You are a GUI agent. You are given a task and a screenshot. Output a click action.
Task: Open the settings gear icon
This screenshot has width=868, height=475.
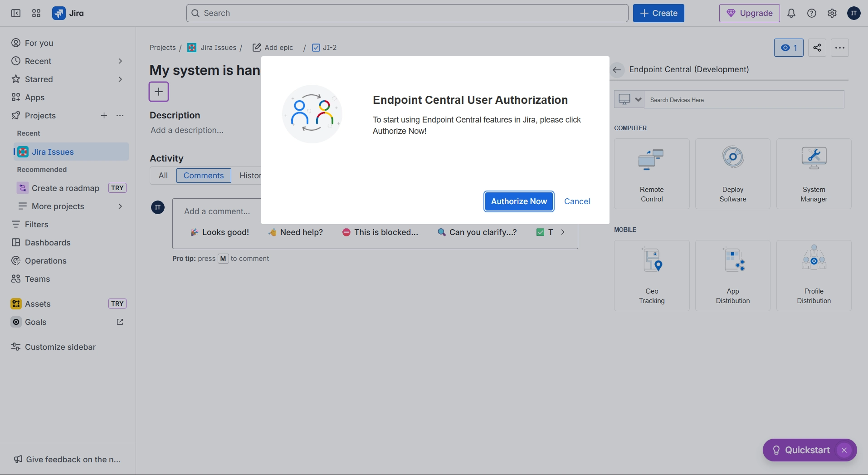pos(832,13)
